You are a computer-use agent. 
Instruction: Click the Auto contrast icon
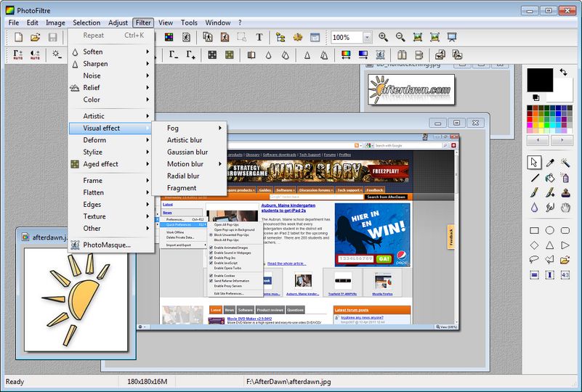click(35, 55)
